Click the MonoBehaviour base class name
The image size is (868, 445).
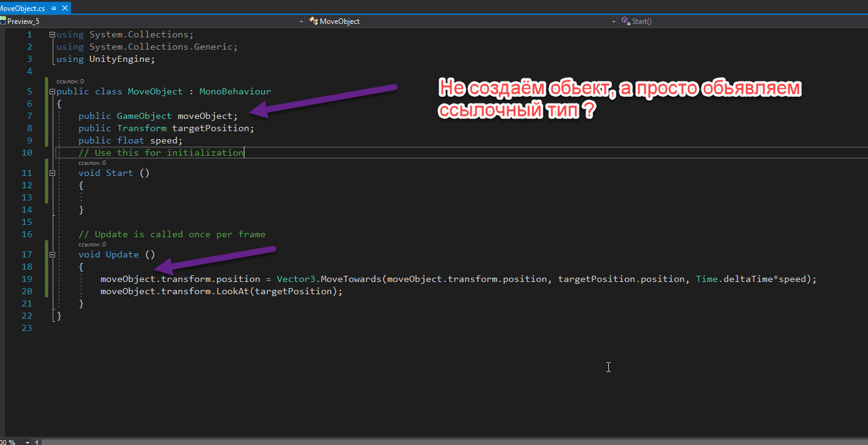pos(235,91)
